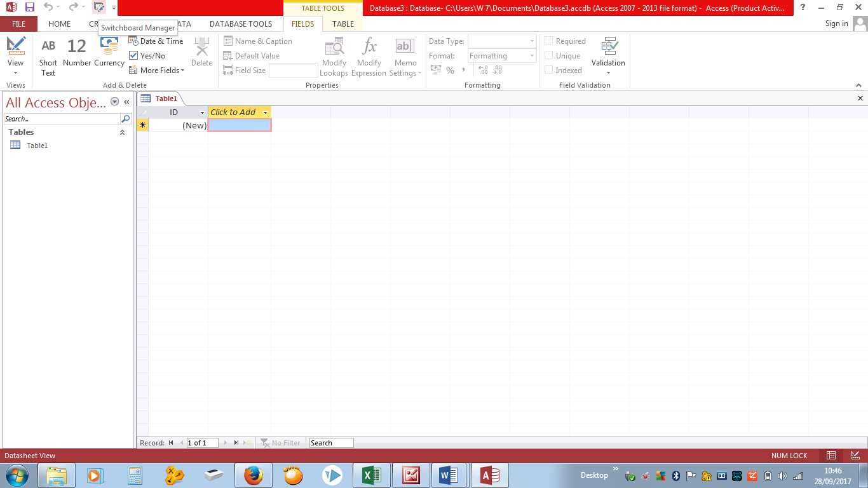Image resolution: width=868 pixels, height=488 pixels.
Task: Open Name & Caption settings
Action: point(259,41)
